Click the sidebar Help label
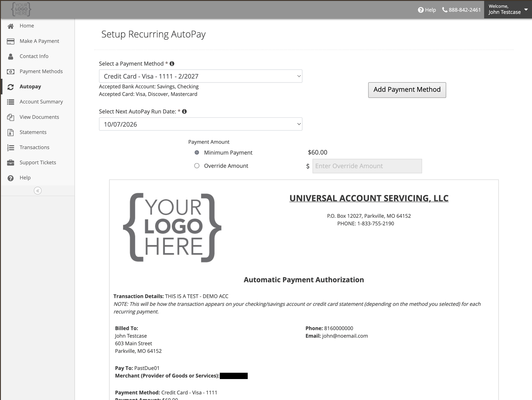The width and height of the screenshot is (532, 400). coord(25,178)
